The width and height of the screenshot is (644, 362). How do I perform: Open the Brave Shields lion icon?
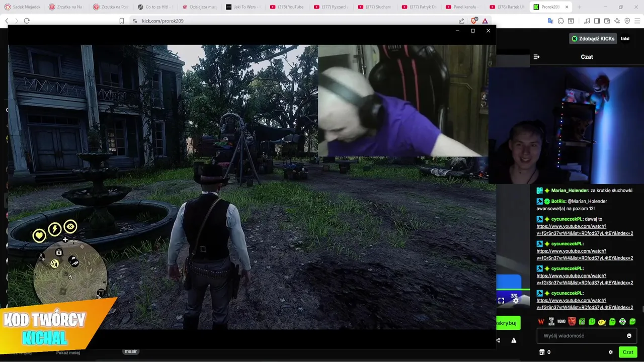(473, 21)
